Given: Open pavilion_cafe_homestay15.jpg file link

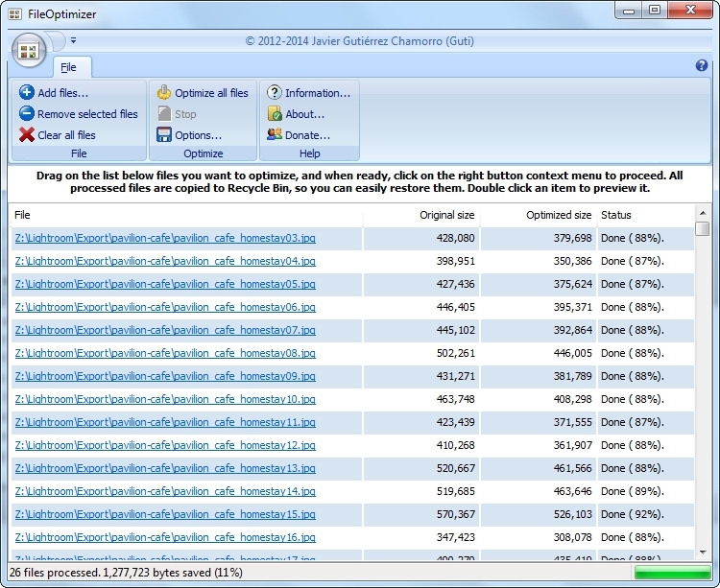Looking at the screenshot, I should [x=165, y=514].
